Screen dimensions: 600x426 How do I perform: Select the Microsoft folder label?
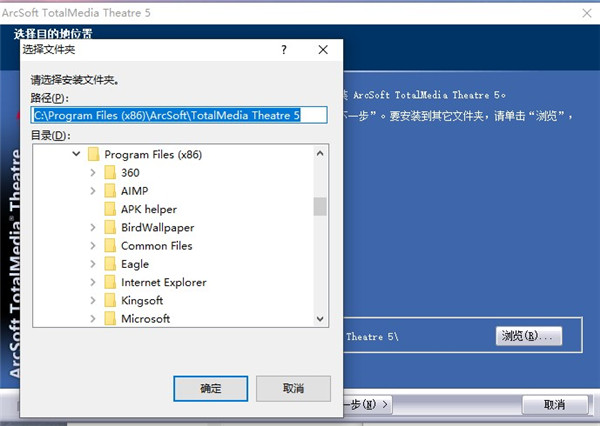coord(145,319)
